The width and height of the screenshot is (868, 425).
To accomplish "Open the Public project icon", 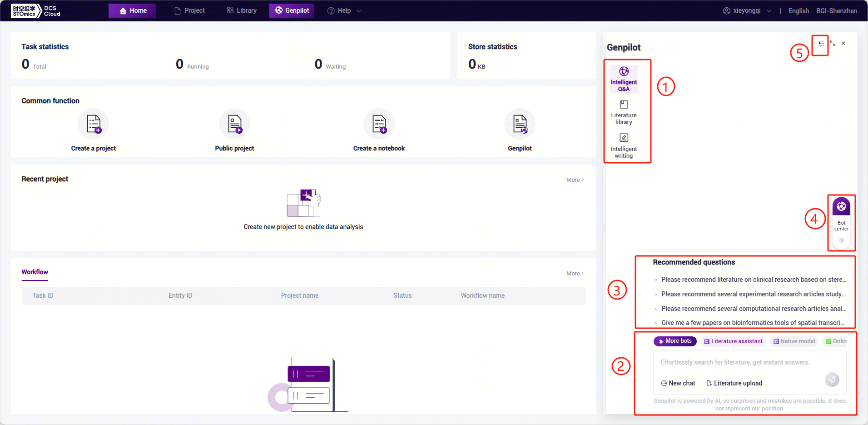I will (x=234, y=124).
